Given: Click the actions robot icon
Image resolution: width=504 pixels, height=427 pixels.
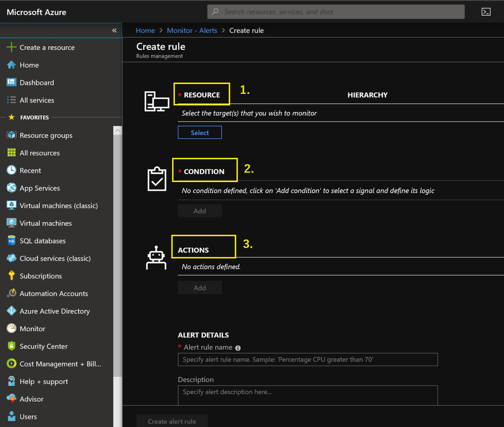Looking at the screenshot, I should coord(156,258).
